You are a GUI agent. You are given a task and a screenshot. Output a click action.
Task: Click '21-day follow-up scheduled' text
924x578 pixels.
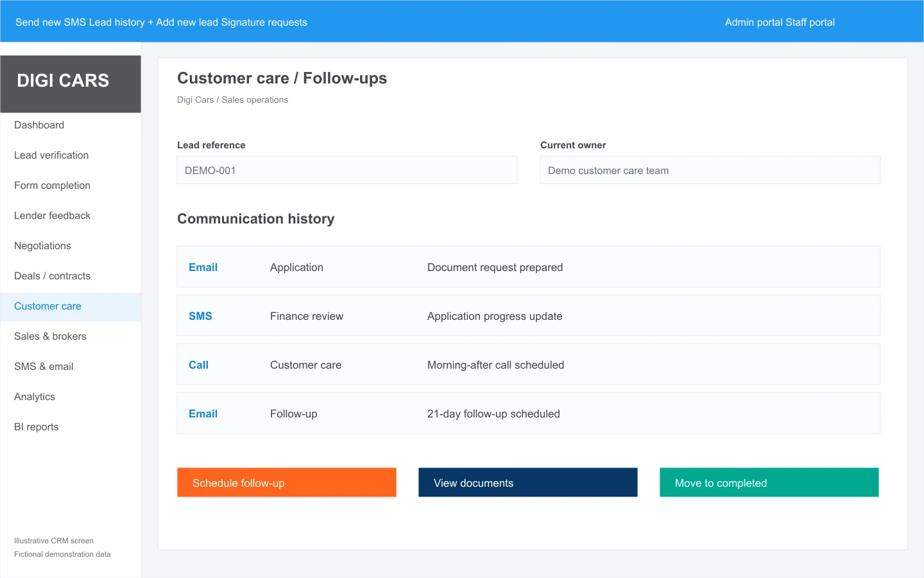coord(493,414)
